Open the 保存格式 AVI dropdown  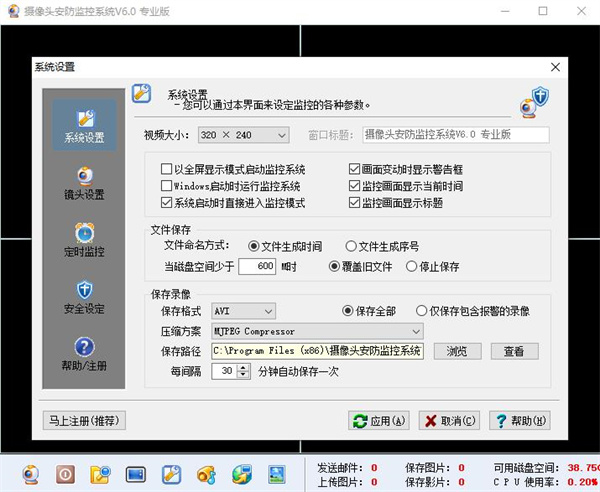click(x=267, y=311)
